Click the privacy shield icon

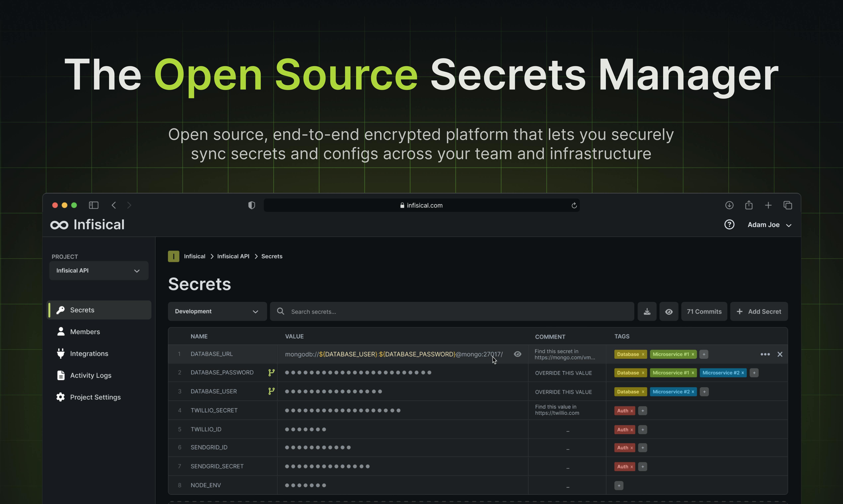click(252, 205)
